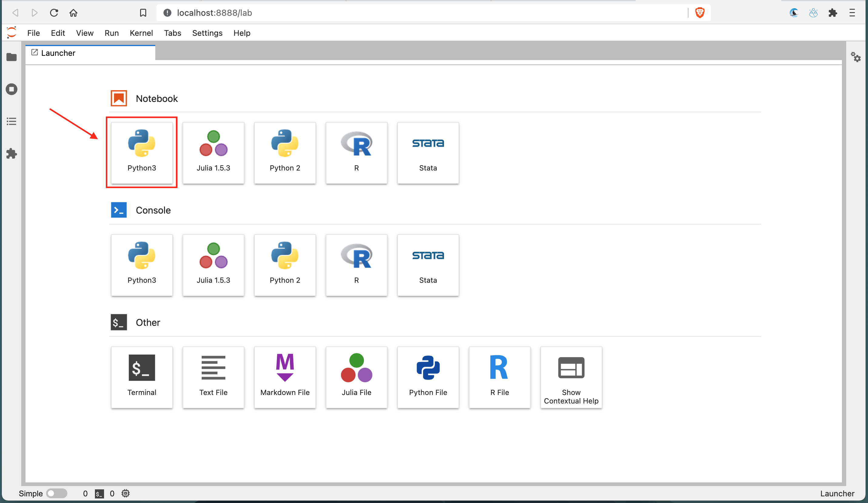
Task: Launch a Julia 1.5.3 notebook
Action: point(213,152)
